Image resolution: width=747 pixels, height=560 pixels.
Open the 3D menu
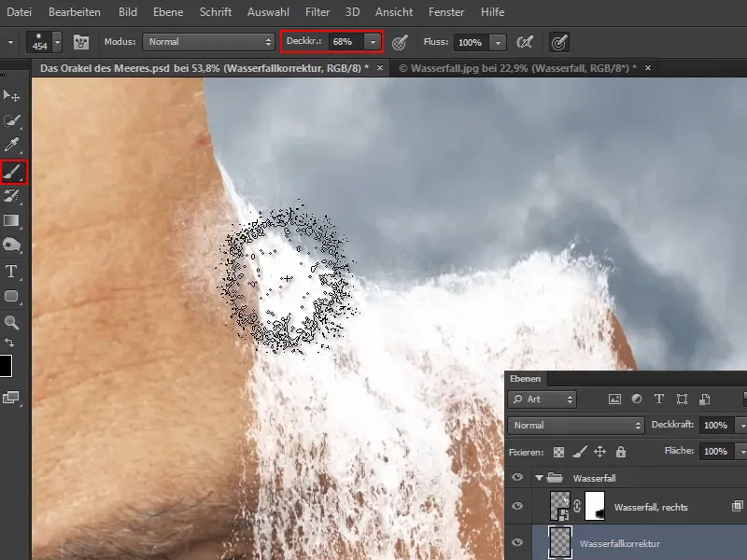353,12
